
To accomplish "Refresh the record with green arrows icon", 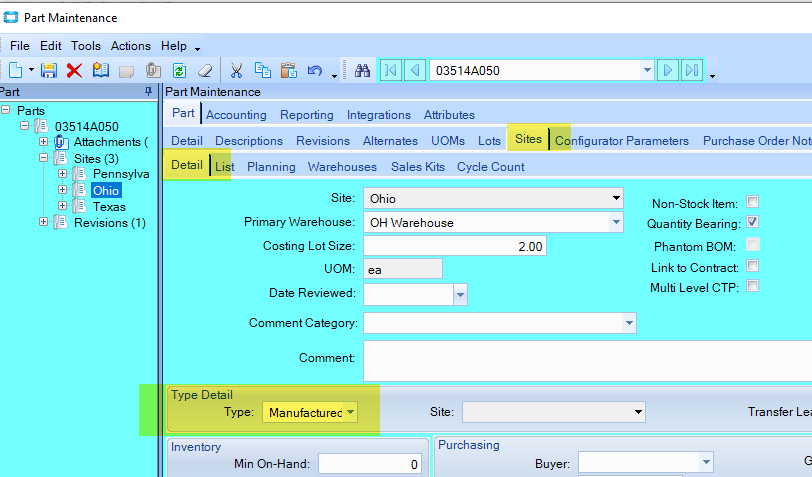I will click(x=179, y=70).
